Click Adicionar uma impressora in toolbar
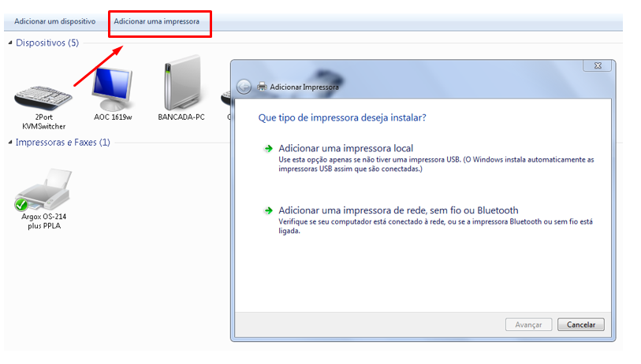This screenshot has width=641, height=364. 157,21
